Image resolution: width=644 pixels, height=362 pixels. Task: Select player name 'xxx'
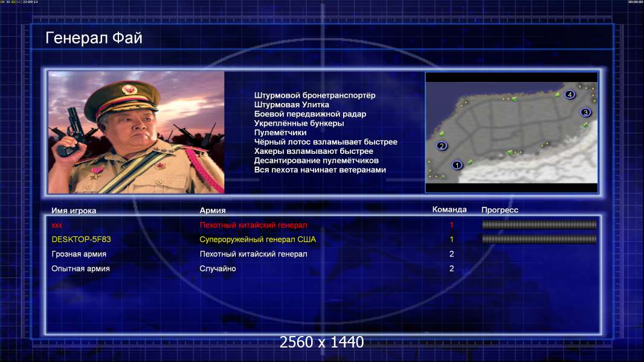pyautogui.click(x=57, y=225)
